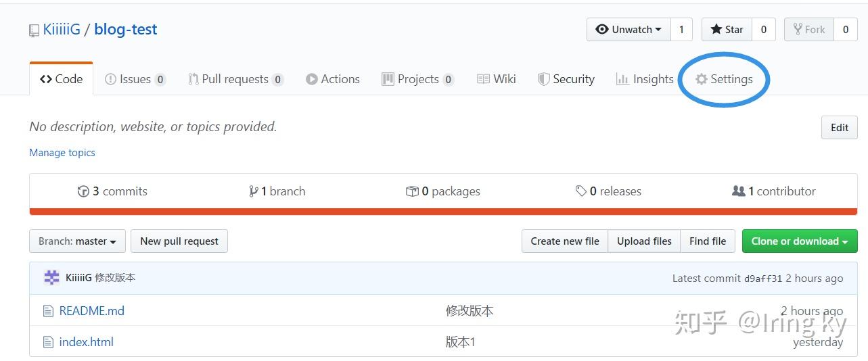Click the Code brackets icon
868x361 pixels.
pyautogui.click(x=46, y=79)
